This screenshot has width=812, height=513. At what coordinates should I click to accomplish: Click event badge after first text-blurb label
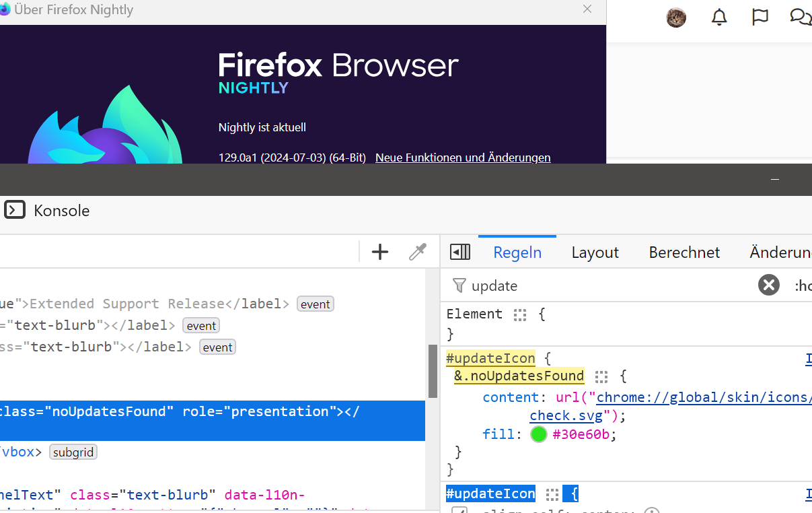201,326
